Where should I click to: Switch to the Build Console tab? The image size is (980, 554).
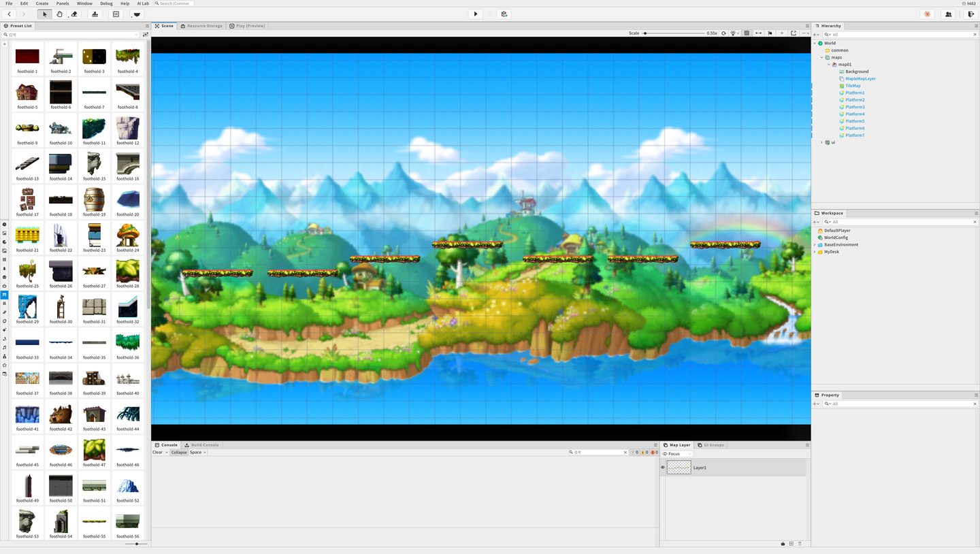[x=202, y=445]
